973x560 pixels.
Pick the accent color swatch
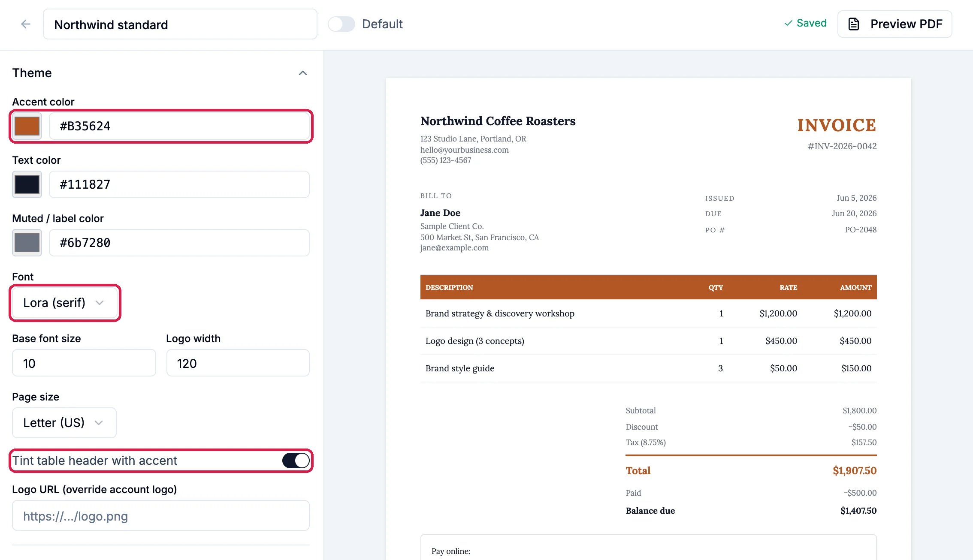[27, 126]
